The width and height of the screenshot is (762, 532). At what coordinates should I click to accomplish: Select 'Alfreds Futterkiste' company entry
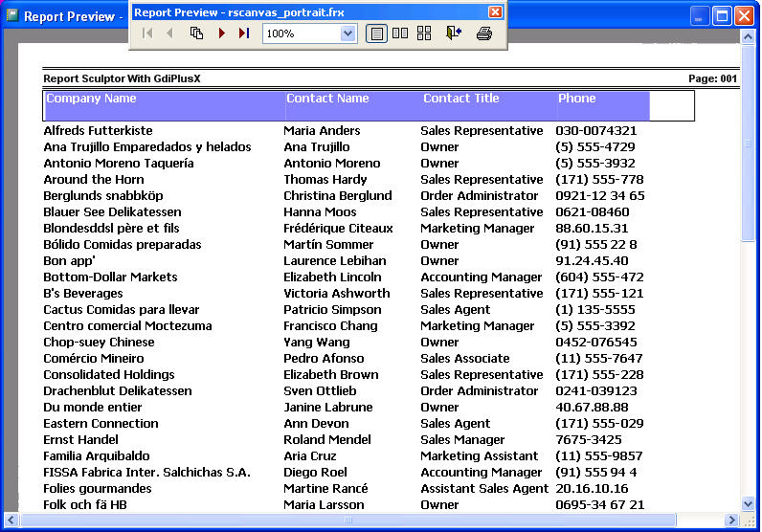point(98,131)
